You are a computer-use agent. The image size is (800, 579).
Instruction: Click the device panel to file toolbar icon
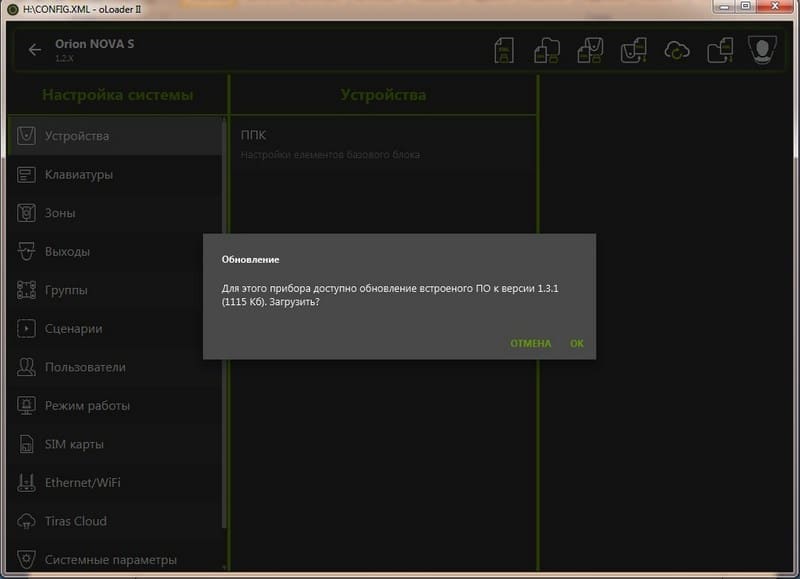[x=633, y=51]
